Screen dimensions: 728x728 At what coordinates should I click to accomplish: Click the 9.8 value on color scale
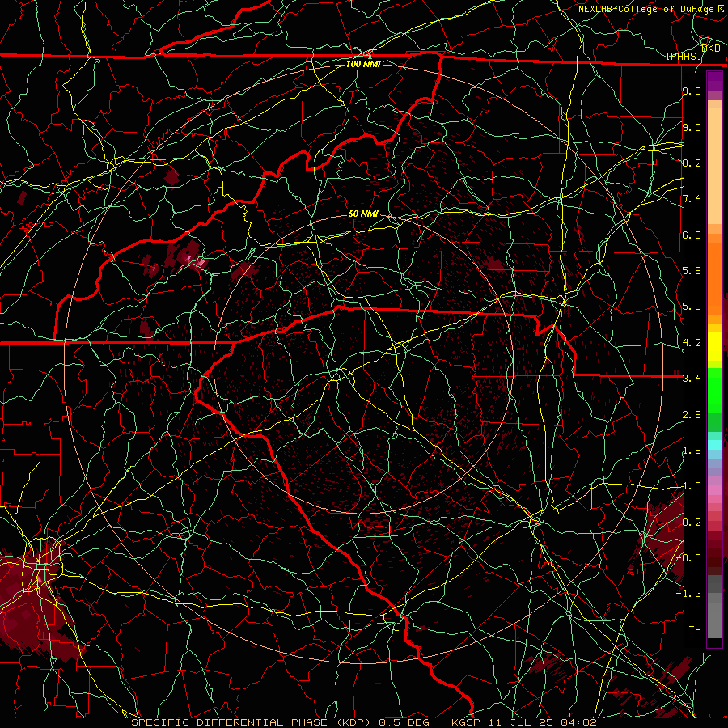point(692,91)
